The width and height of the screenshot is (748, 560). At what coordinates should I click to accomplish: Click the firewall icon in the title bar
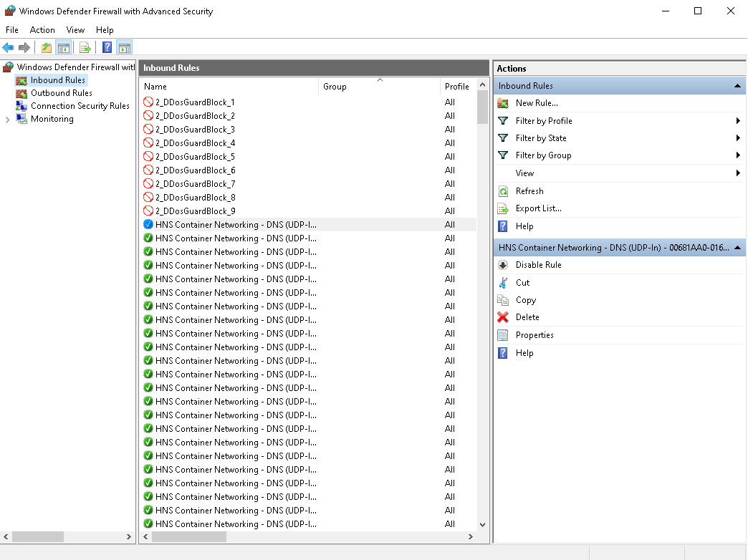coord(10,11)
